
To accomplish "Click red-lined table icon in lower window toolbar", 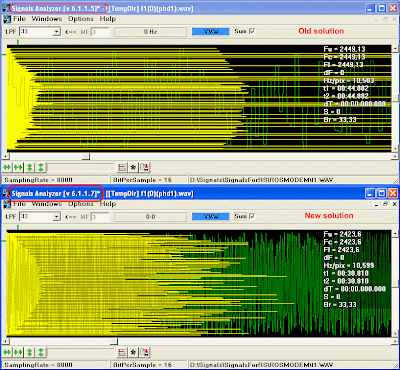I will point(122,352).
